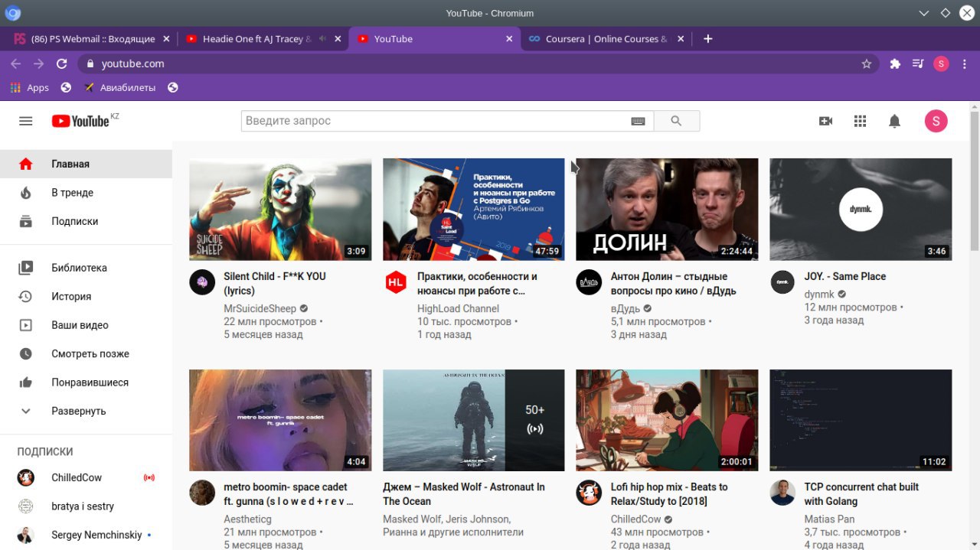
Task: Mute the Headie One tab audio icon
Action: (322, 39)
